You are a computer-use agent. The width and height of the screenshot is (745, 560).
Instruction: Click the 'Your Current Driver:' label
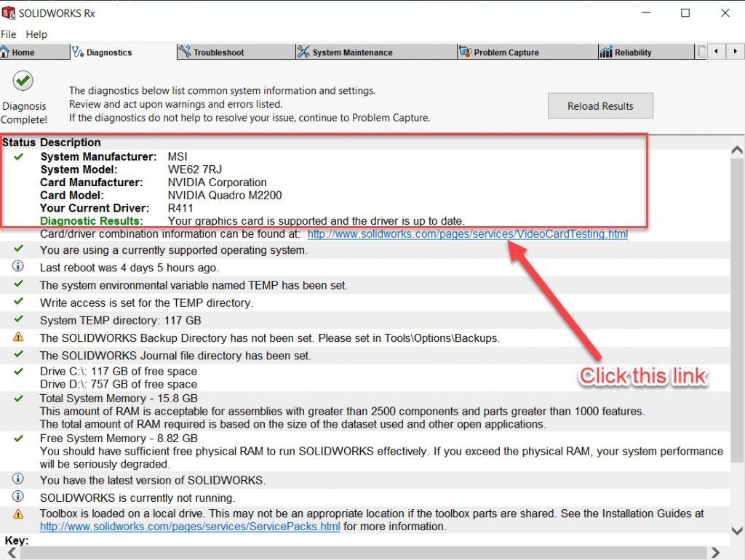(95, 208)
